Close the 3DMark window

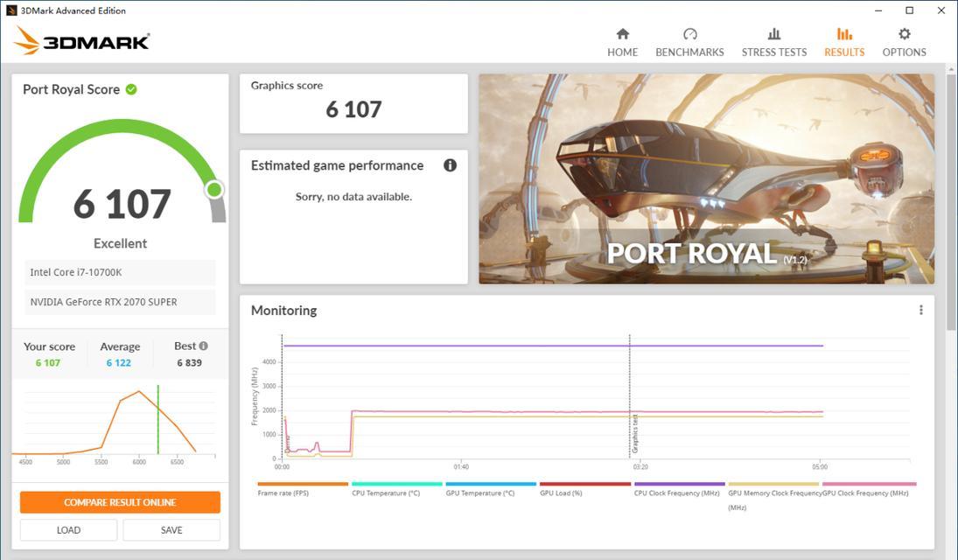[941, 10]
